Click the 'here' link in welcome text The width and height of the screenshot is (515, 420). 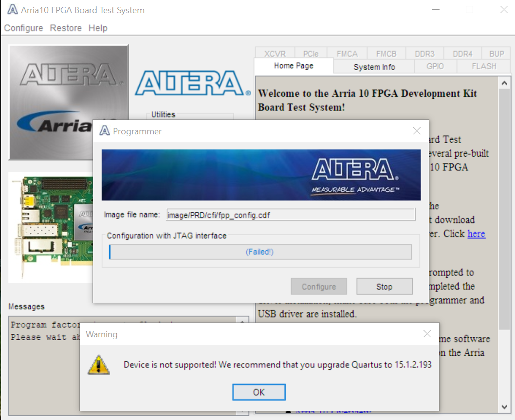click(x=476, y=234)
